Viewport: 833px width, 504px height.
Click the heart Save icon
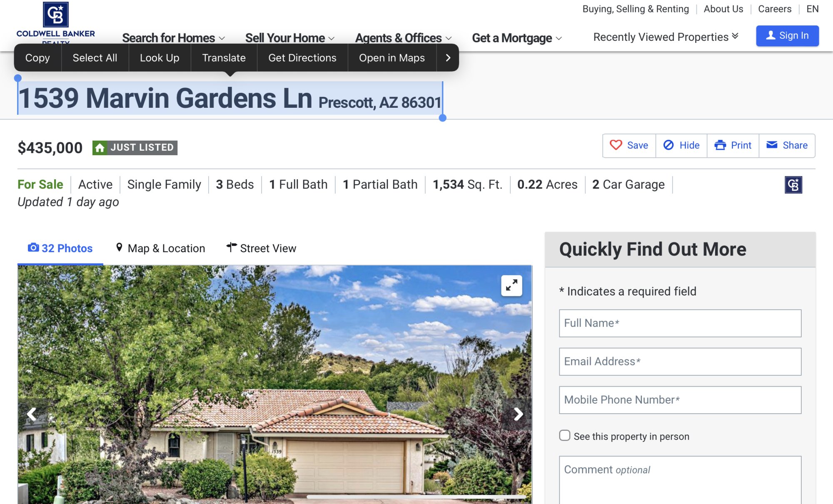point(616,145)
